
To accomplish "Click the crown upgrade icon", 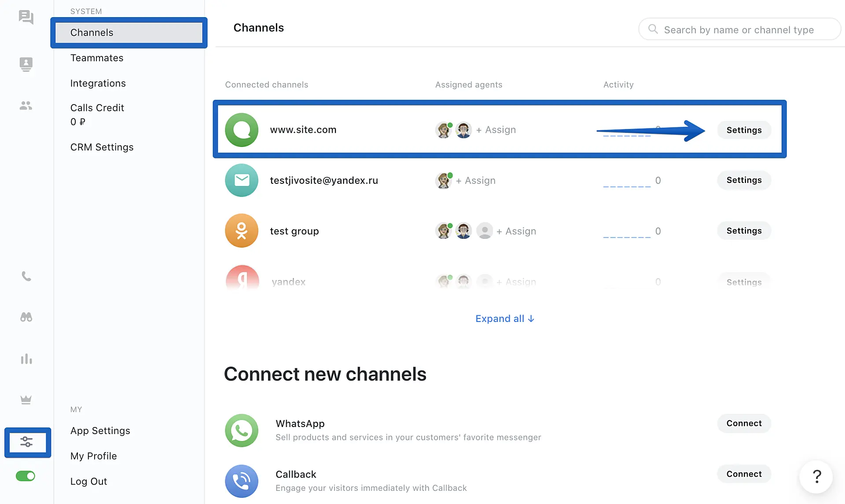I will [26, 399].
